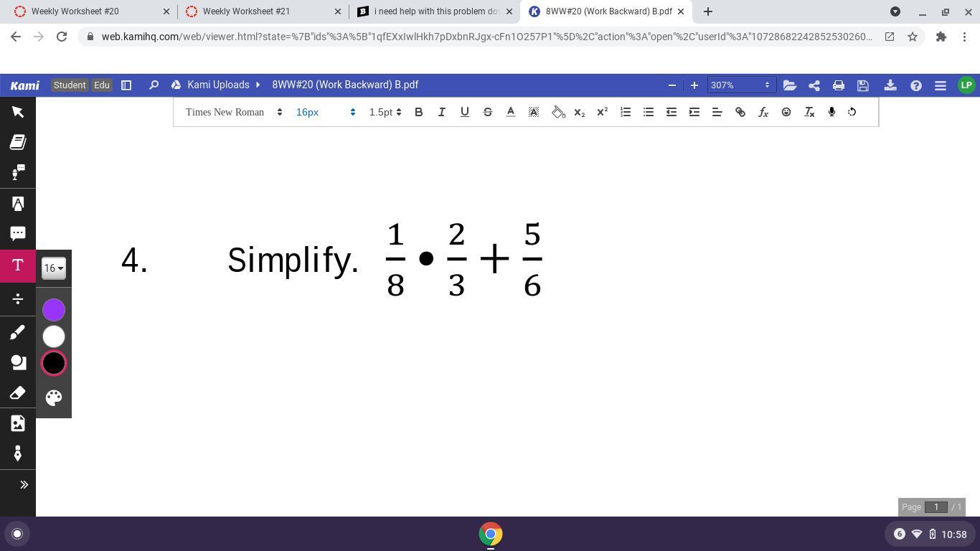Choose the purple color swatch
The width and height of the screenshot is (980, 551).
(53, 309)
